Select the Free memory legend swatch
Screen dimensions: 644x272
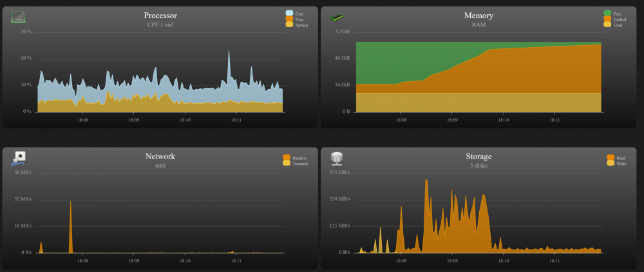(x=607, y=13)
